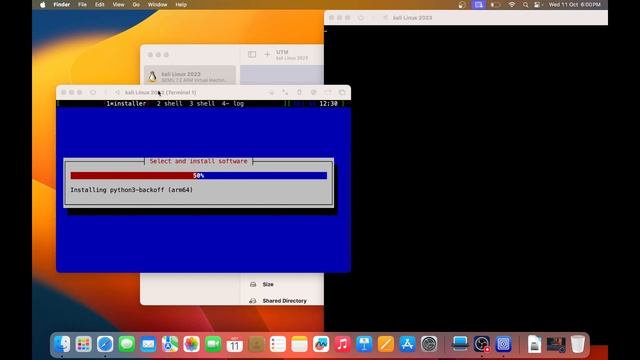Screen dimensions: 640x360
Task: Open Maps from the Dock
Action: pyautogui.click(x=170, y=344)
